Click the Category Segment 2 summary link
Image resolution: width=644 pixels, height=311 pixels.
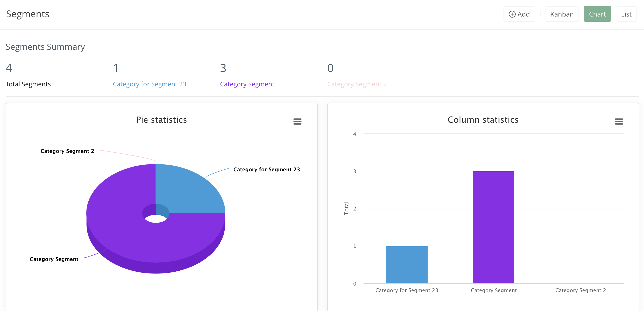357,84
